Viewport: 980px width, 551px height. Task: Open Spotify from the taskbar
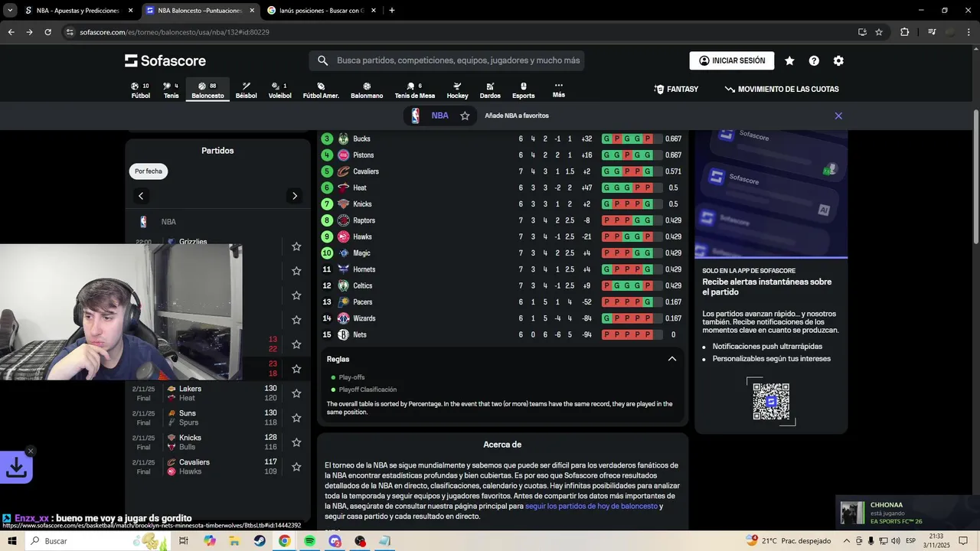pyautogui.click(x=309, y=541)
